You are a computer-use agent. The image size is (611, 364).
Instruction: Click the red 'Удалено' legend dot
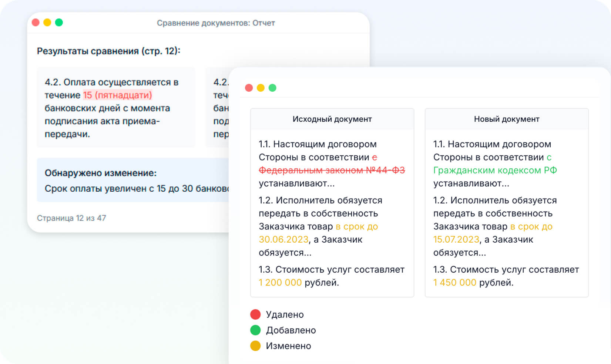[255, 314]
